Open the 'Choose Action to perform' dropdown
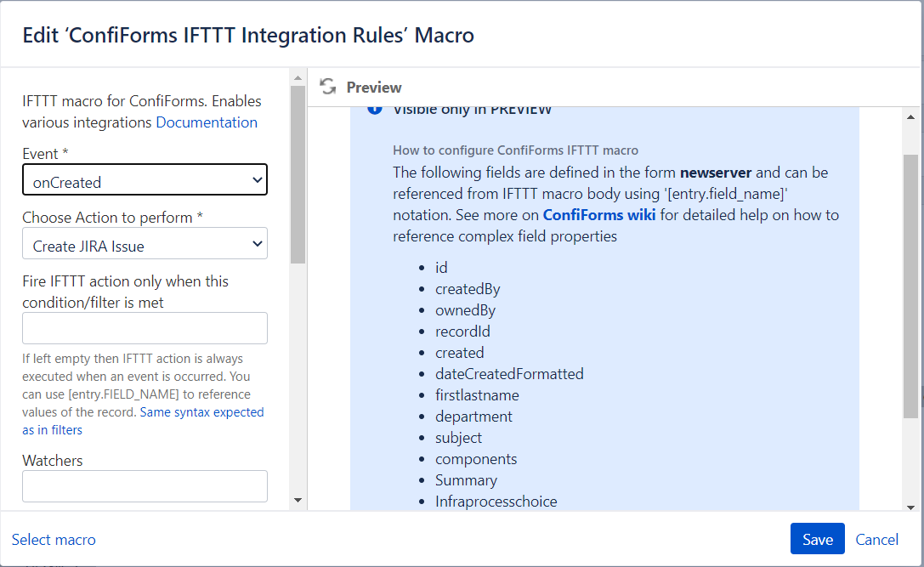The image size is (924, 567). (145, 243)
